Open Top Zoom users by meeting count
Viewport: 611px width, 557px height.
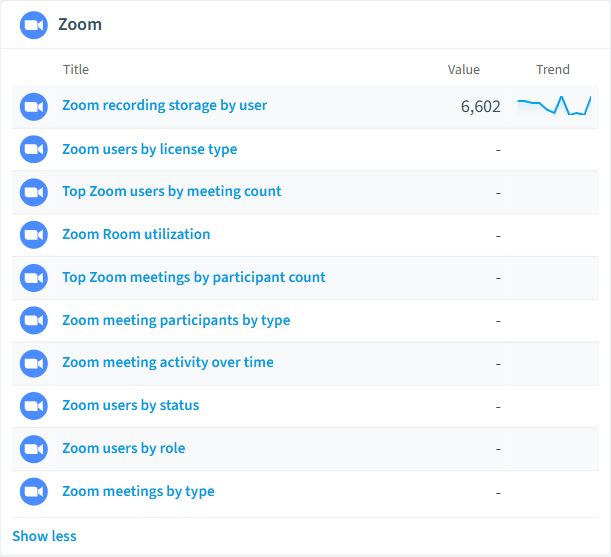pyautogui.click(x=172, y=191)
